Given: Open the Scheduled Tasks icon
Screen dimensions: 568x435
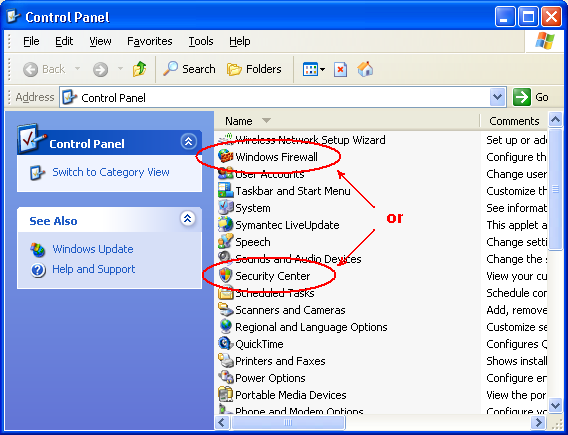Looking at the screenshot, I should tap(225, 293).
